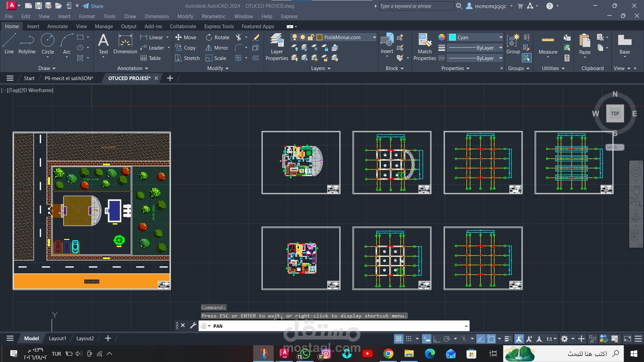Toggle object snap tracking in status bar
Screen dimensions: 644x362
(481, 339)
